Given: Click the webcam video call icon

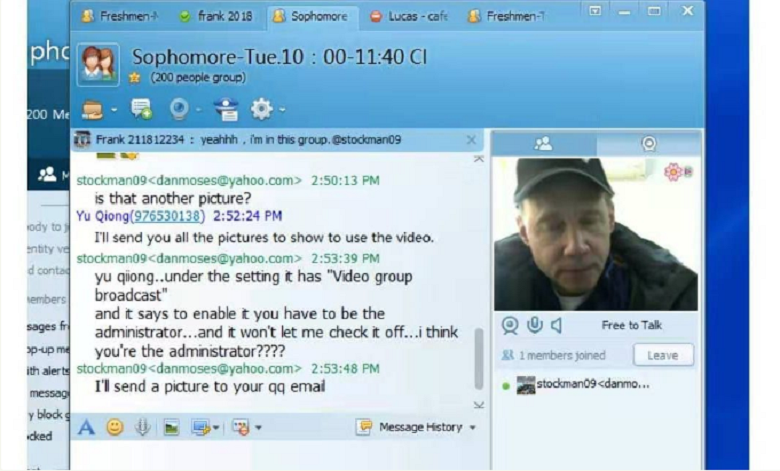Looking at the screenshot, I should pos(179,109).
